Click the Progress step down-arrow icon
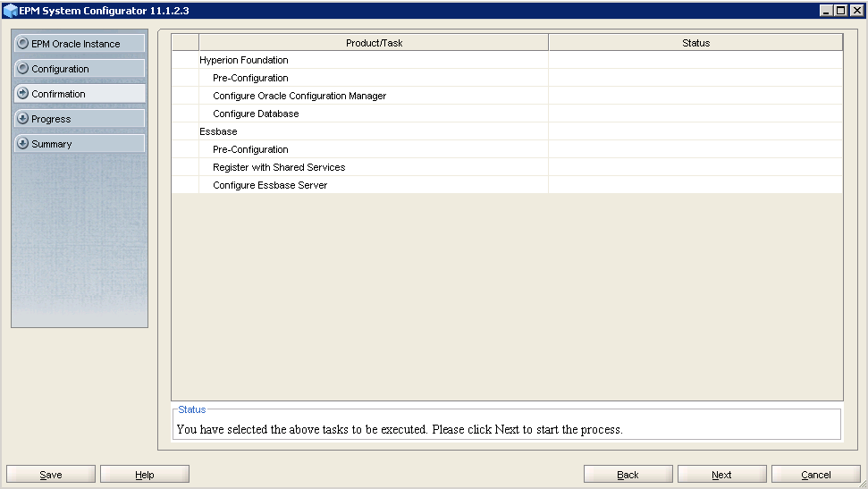 (x=22, y=118)
